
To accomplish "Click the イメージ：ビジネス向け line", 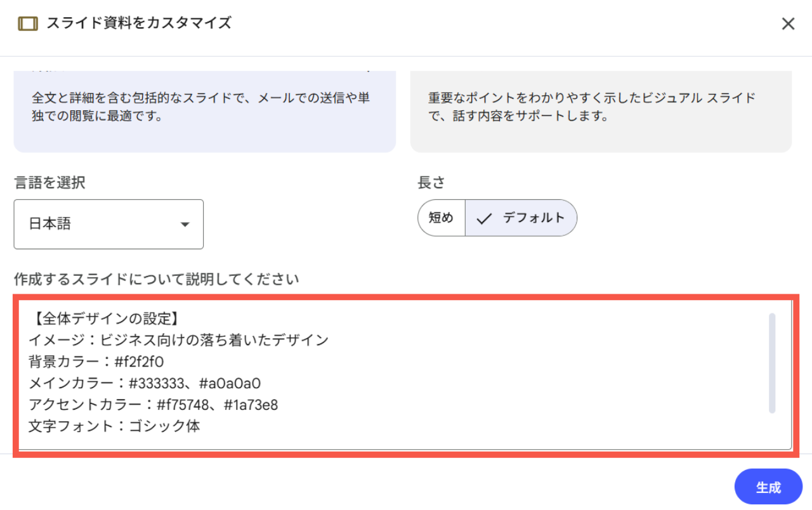I will 178,340.
